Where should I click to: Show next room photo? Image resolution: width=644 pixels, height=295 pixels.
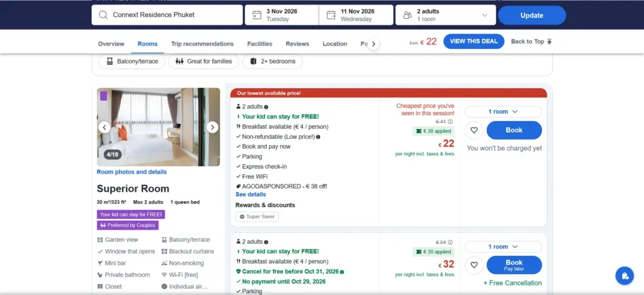coord(213,127)
